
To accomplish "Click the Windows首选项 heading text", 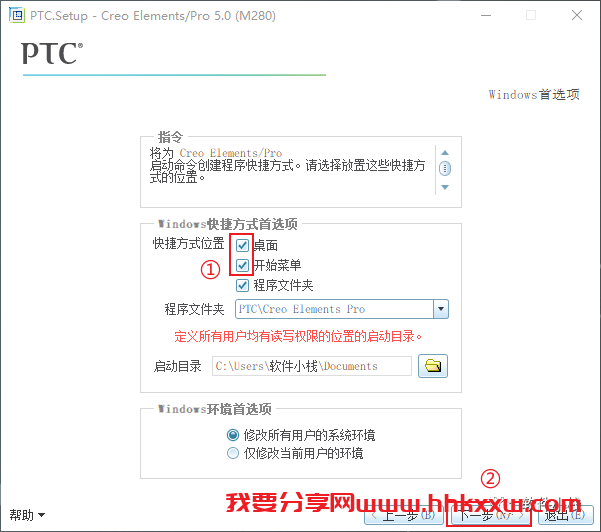I will (534, 94).
